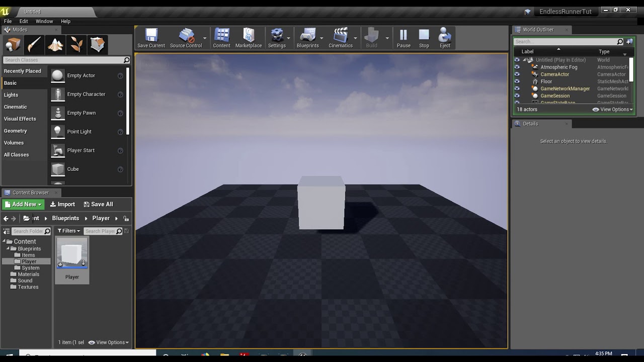This screenshot has width=644, height=362.
Task: Eject from the player
Action: point(445,38)
